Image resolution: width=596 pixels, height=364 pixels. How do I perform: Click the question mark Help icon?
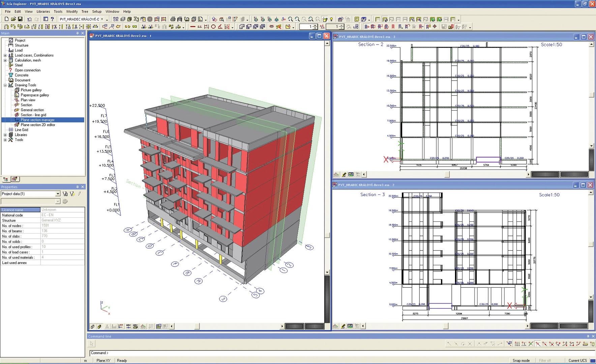click(x=52, y=19)
